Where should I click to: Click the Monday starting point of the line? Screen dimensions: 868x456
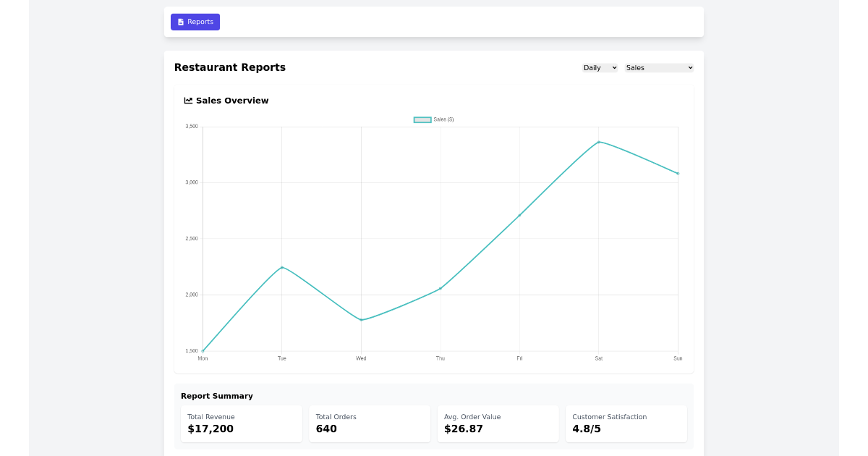tap(203, 350)
